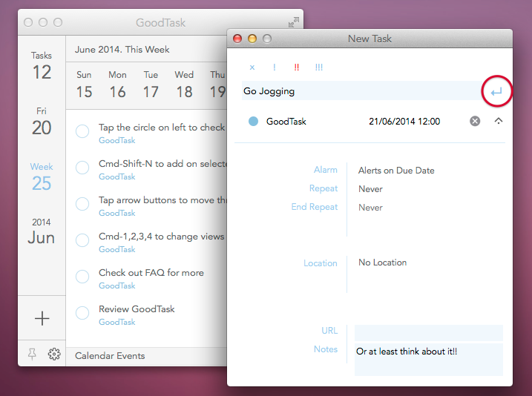Click the Notes text area
532x396 pixels.
tap(429, 360)
